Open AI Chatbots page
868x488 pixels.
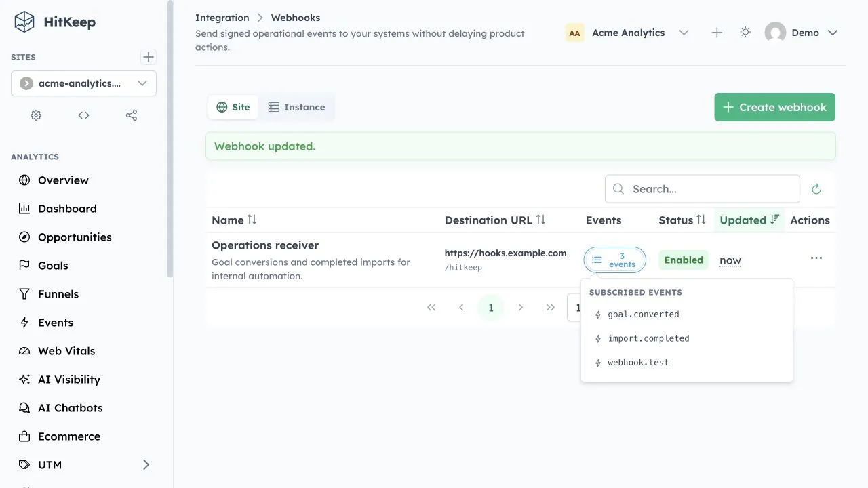click(x=71, y=408)
